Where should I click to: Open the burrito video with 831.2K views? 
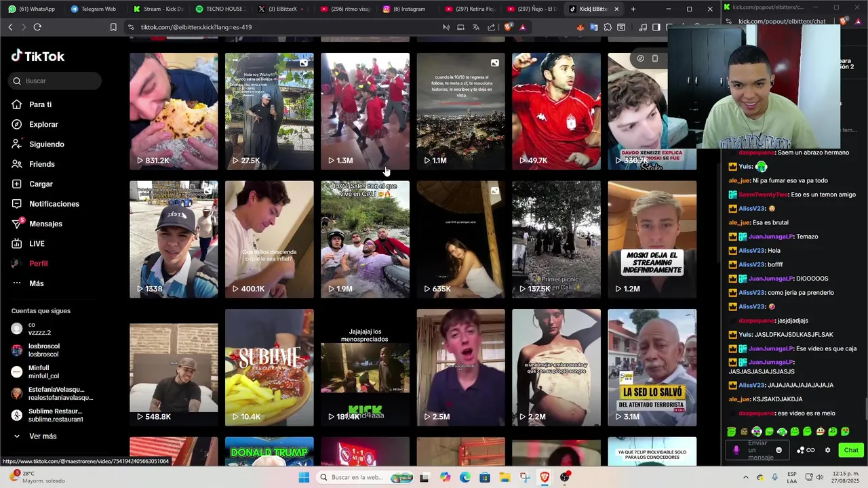click(x=174, y=111)
